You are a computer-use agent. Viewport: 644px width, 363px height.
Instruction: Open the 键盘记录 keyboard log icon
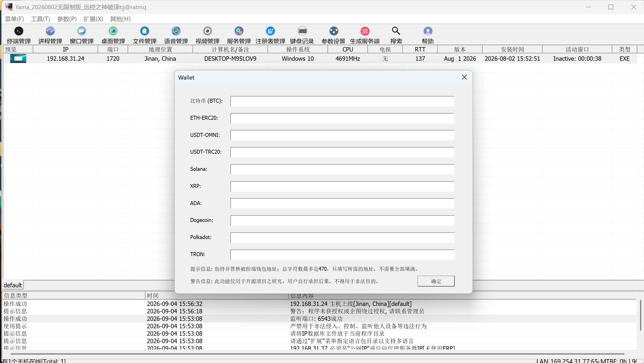pyautogui.click(x=302, y=31)
